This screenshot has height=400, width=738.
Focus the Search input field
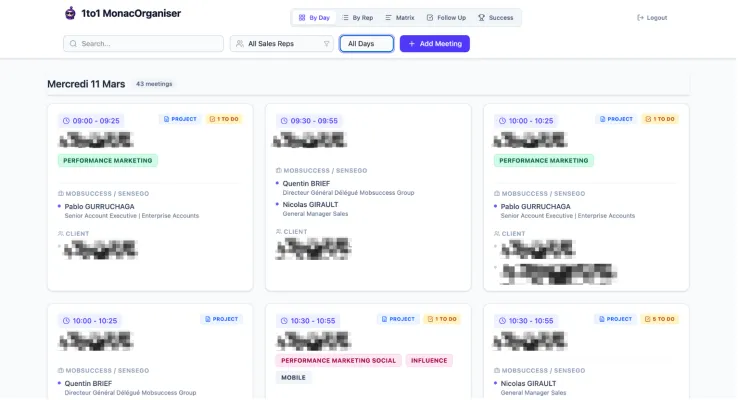tap(144, 44)
